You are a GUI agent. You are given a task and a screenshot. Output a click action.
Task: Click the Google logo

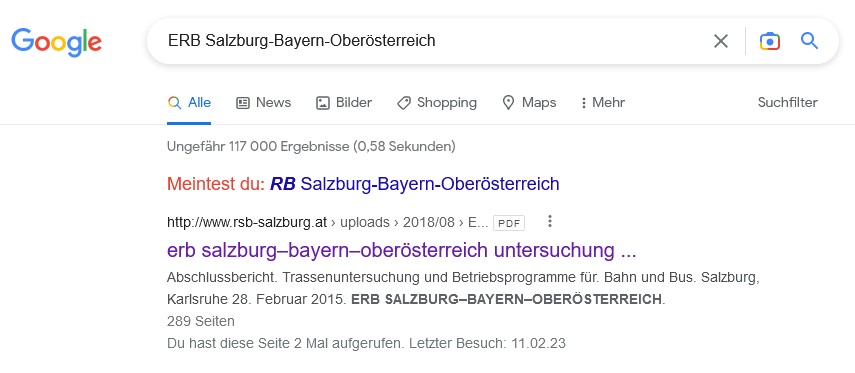click(57, 43)
